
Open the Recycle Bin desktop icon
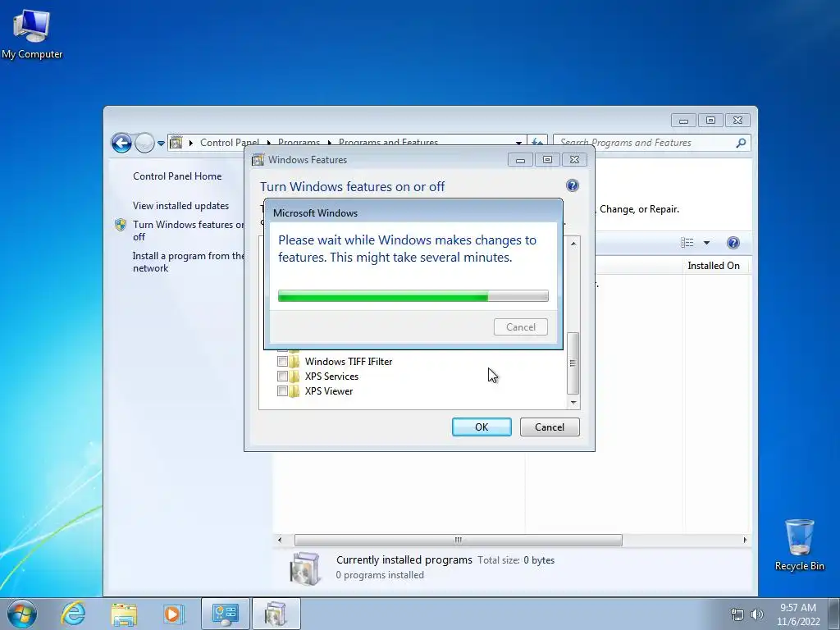[x=799, y=545]
